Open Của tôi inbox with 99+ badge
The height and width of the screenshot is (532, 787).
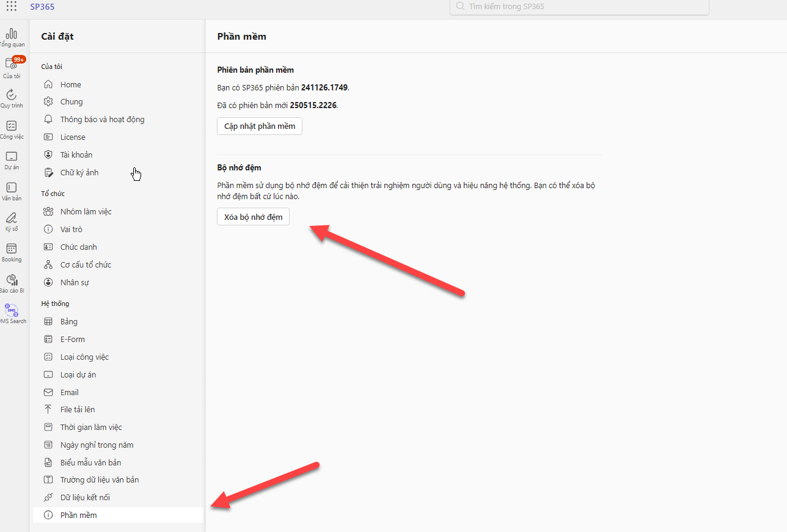[x=12, y=68]
